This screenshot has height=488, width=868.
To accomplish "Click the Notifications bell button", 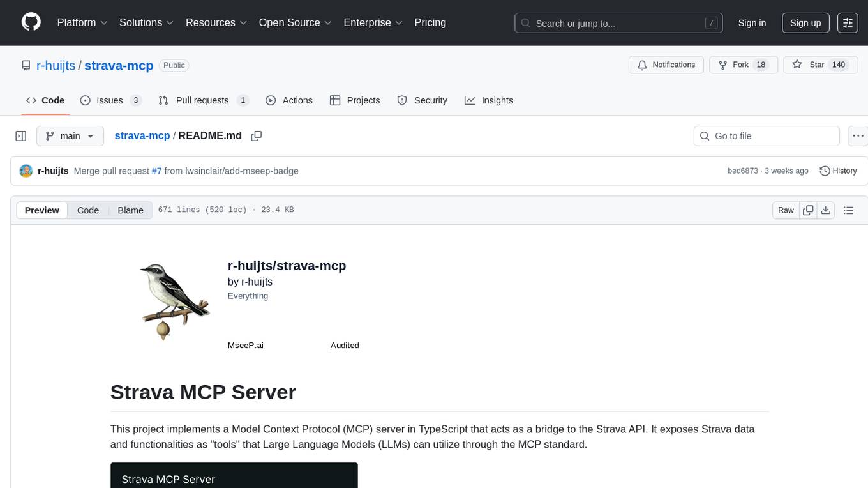I will click(x=666, y=65).
